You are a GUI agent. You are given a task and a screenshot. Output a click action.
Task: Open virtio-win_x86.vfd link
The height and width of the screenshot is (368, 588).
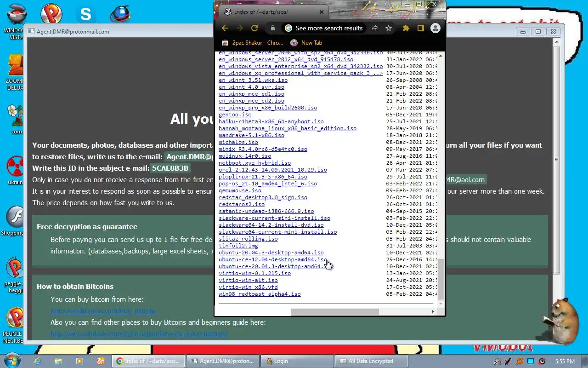pos(248,287)
